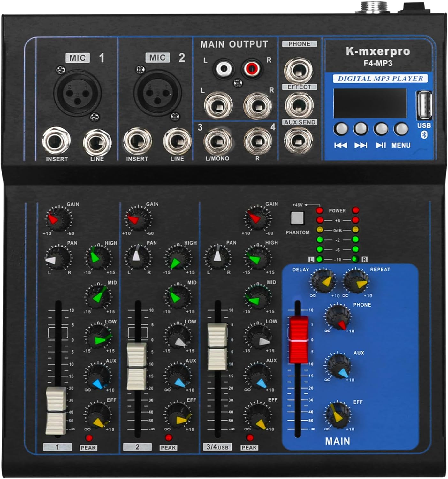Image resolution: width=448 pixels, height=479 pixels.
Task: Click the EFFECT jack socket
Action: (299, 105)
